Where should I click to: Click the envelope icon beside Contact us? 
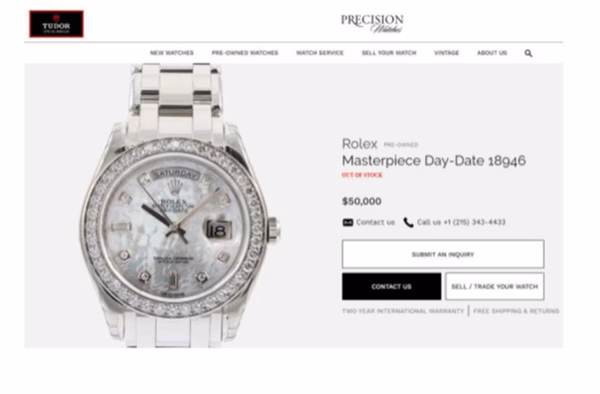[347, 222]
